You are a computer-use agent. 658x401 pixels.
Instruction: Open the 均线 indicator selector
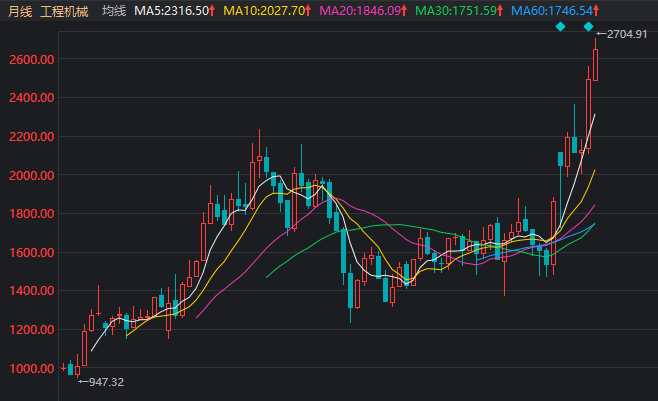(114, 10)
